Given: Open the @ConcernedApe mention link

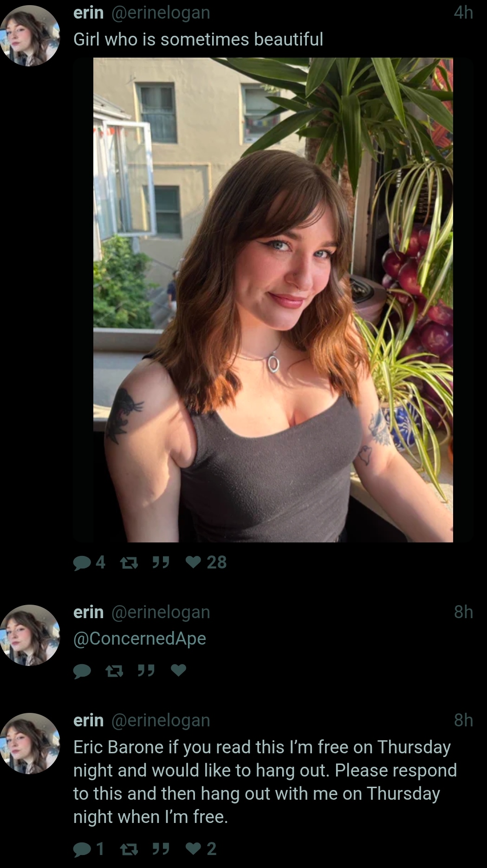Looking at the screenshot, I should tap(139, 639).
